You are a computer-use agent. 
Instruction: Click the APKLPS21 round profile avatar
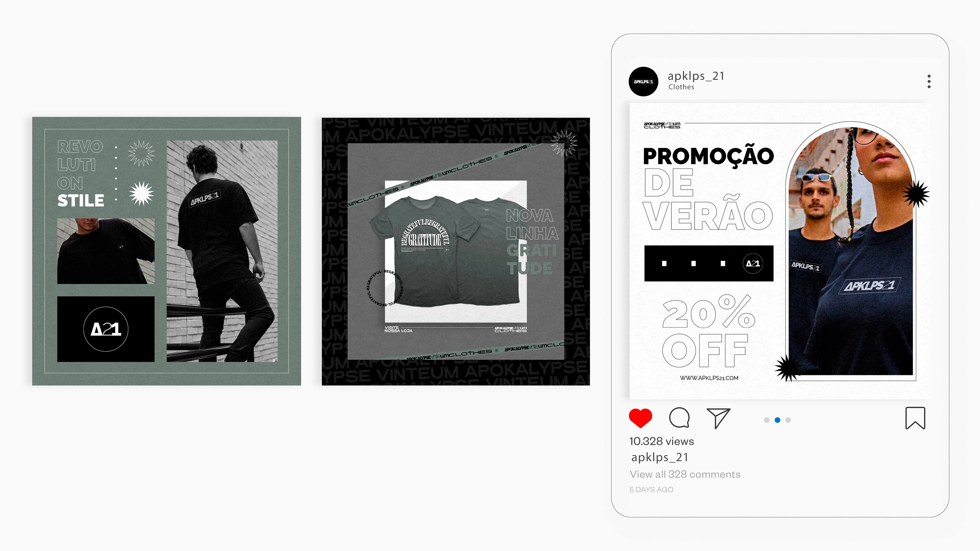pos(643,81)
